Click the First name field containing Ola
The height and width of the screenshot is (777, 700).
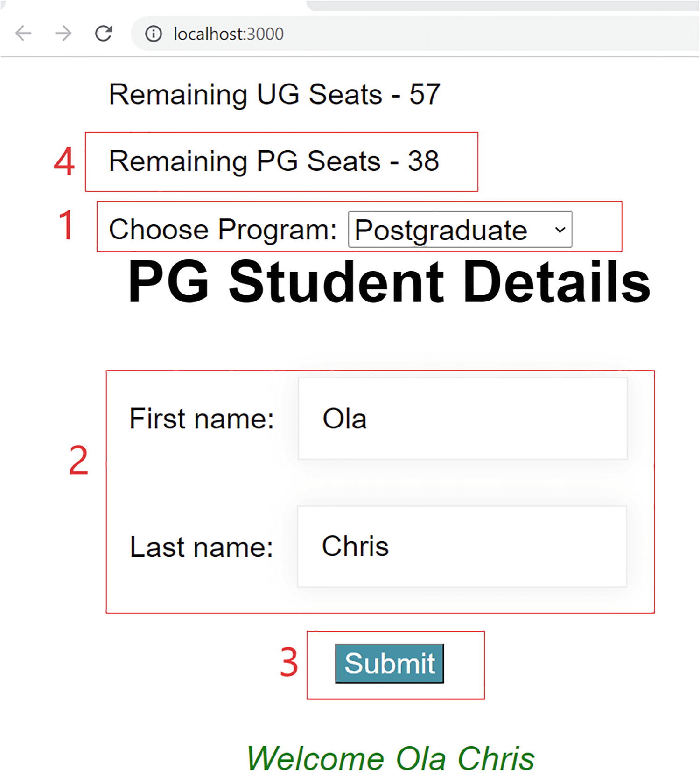click(462, 419)
